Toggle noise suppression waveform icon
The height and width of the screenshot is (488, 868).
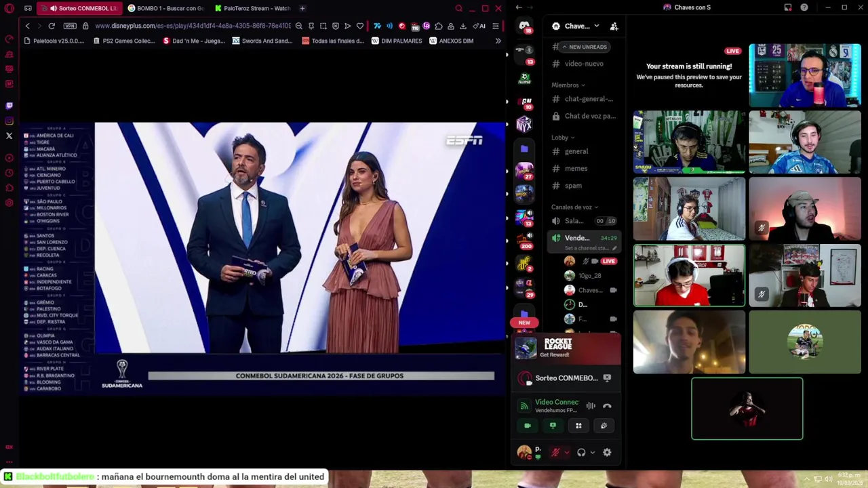[x=591, y=406]
